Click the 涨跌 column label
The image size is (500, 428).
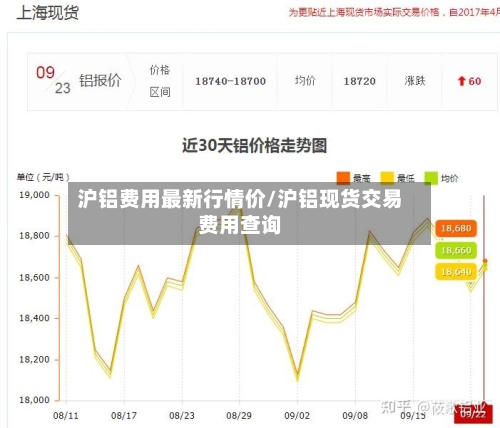[415, 81]
